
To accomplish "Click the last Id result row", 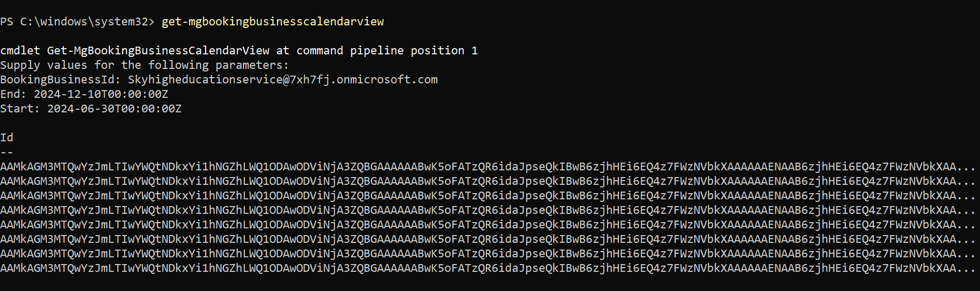I will [487, 268].
